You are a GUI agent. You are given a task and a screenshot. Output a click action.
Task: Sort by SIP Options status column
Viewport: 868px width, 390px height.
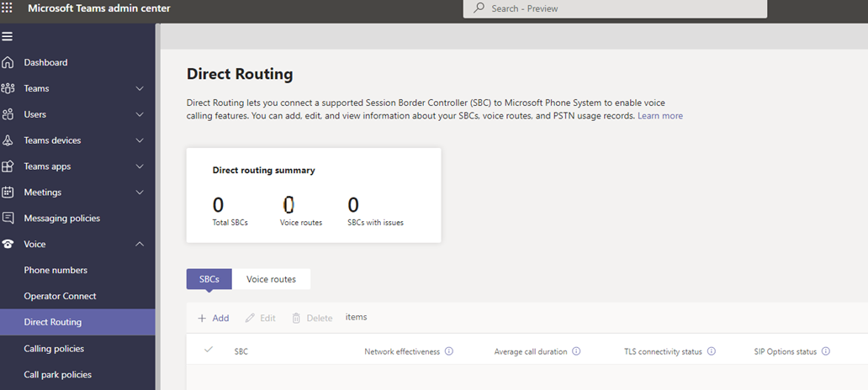[785, 352]
